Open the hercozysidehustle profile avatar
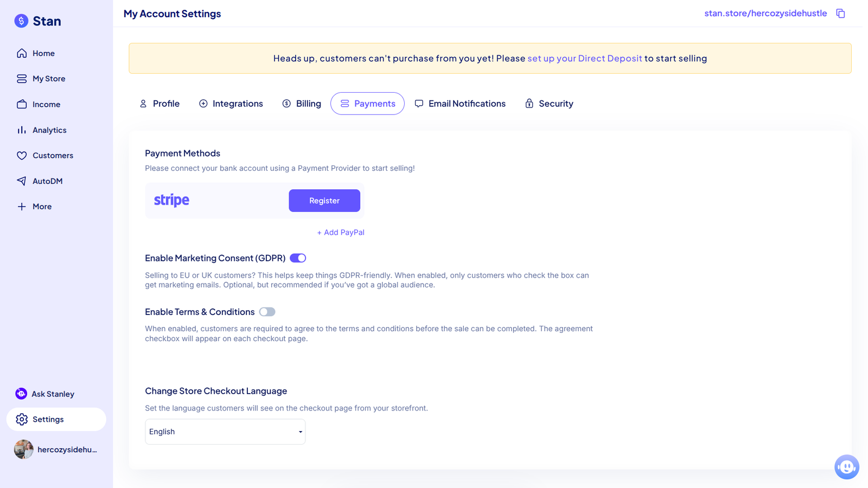Screen dimensions: 868x488 pyautogui.click(x=24, y=450)
